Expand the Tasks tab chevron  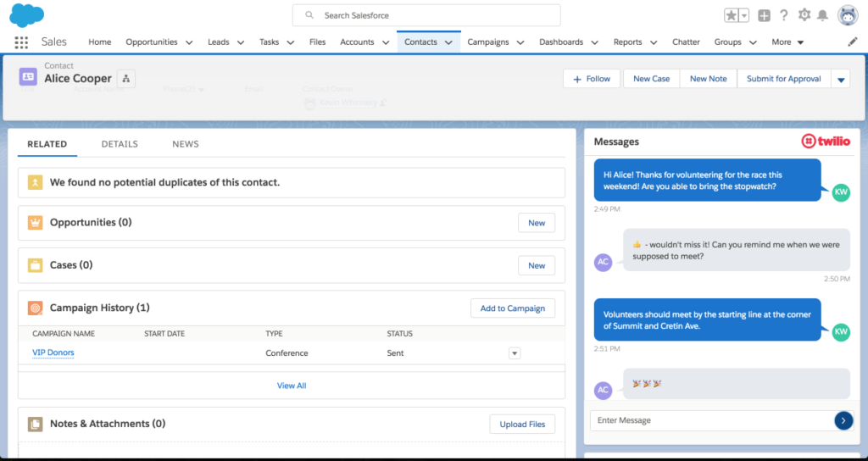(x=290, y=42)
